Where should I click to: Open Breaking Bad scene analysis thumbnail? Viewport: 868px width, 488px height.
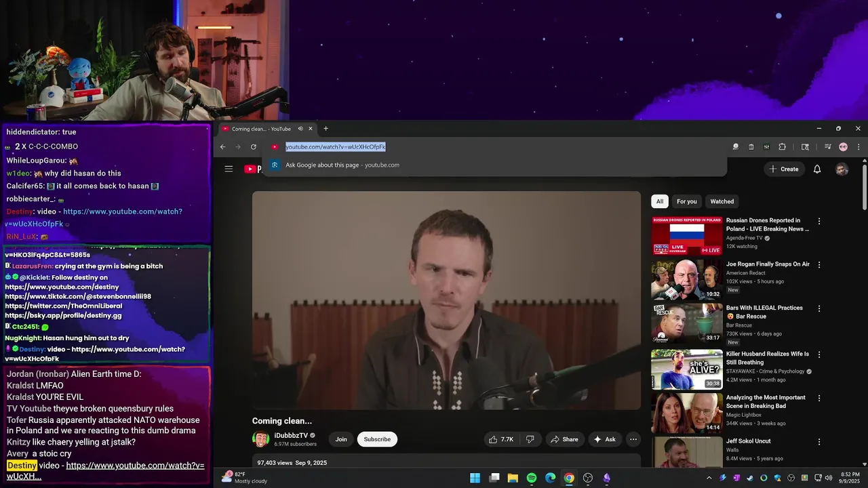coord(687,413)
